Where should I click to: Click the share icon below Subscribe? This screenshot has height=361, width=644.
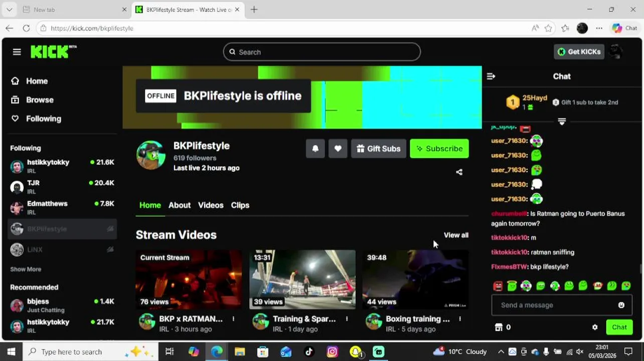coord(459,172)
